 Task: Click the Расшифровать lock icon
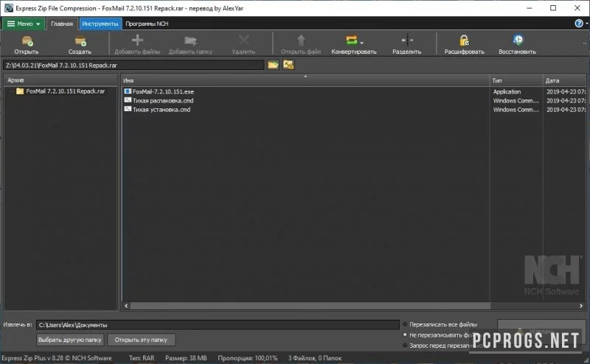[464, 41]
